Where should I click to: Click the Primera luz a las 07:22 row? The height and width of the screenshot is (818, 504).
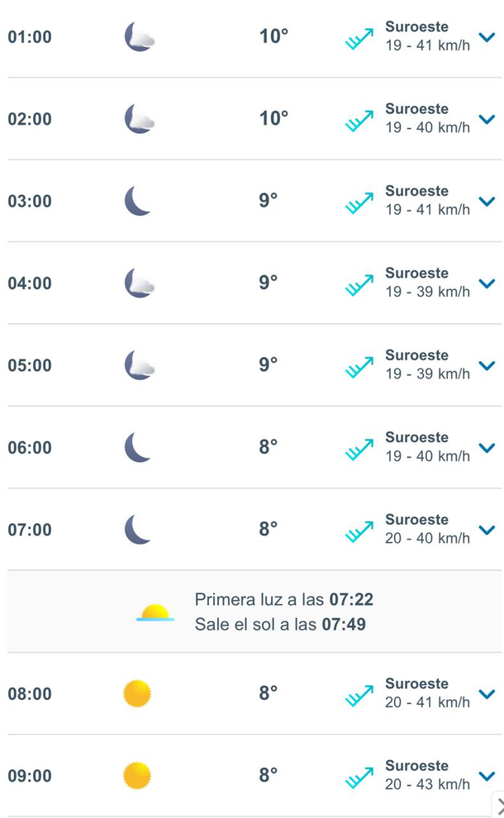[283, 600]
